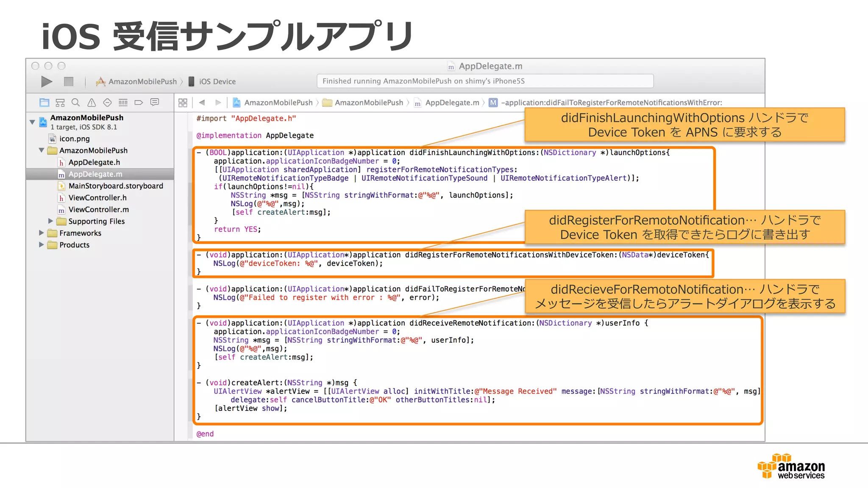Screen dimensions: 868x488
Task: Go back with the left arrow
Action: (202, 103)
